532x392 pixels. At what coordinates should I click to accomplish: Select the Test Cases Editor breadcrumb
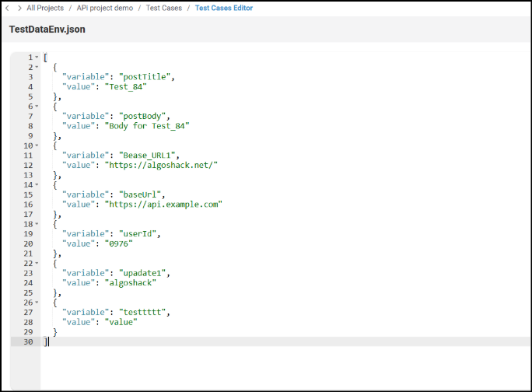tap(224, 8)
